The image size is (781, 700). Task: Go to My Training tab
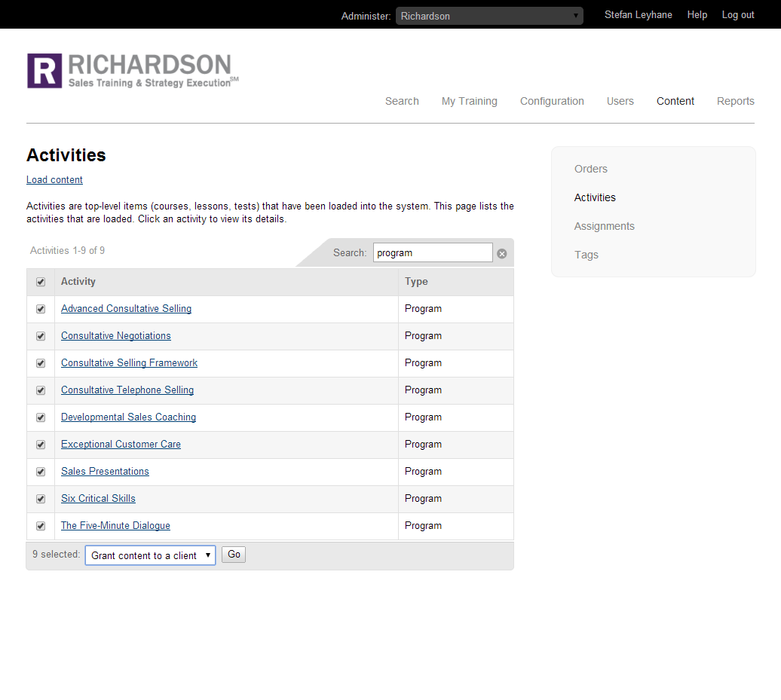click(469, 101)
